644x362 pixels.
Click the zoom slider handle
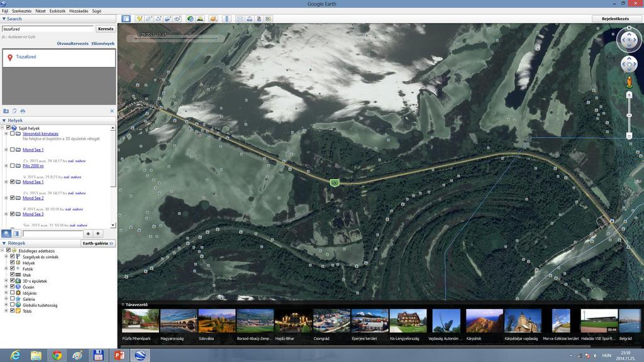pos(629,116)
